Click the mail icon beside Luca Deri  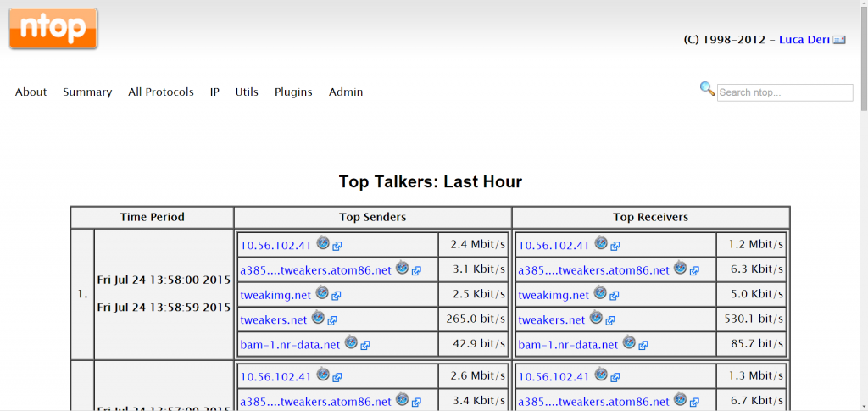click(839, 40)
